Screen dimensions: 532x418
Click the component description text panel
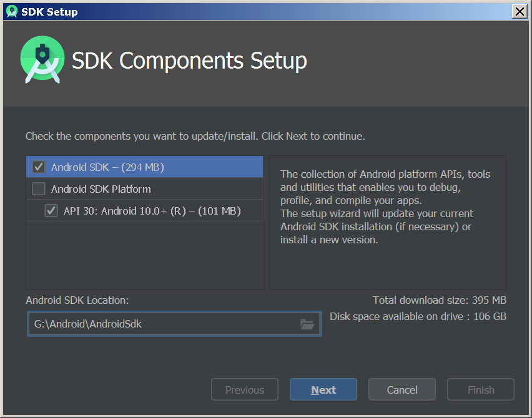pyautogui.click(x=387, y=223)
